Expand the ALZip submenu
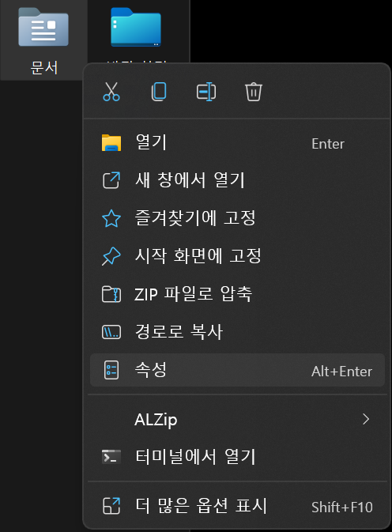Screen dimensions: 392x532 [x=237, y=420]
